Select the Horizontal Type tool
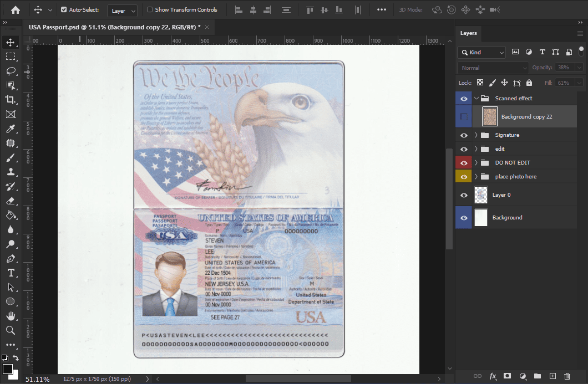 point(10,273)
